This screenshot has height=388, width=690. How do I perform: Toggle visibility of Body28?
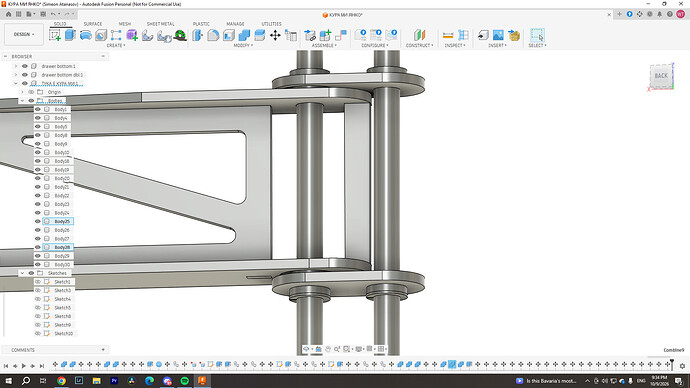38,247
